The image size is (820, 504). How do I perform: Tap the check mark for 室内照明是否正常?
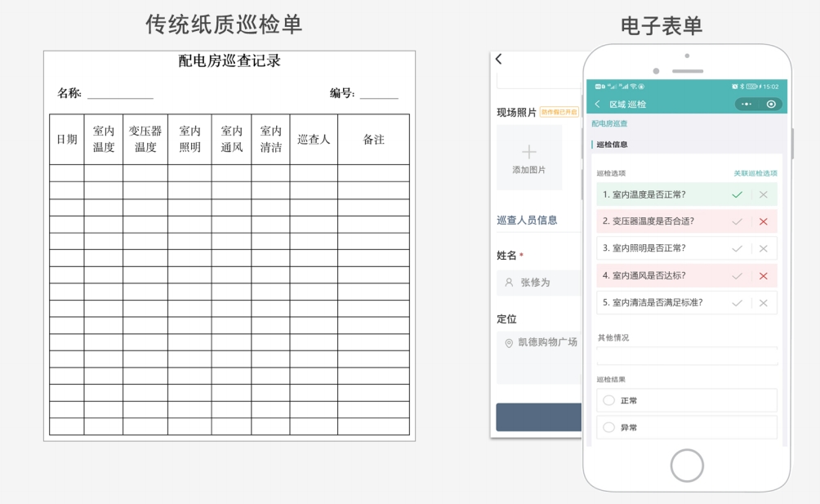pos(737,248)
